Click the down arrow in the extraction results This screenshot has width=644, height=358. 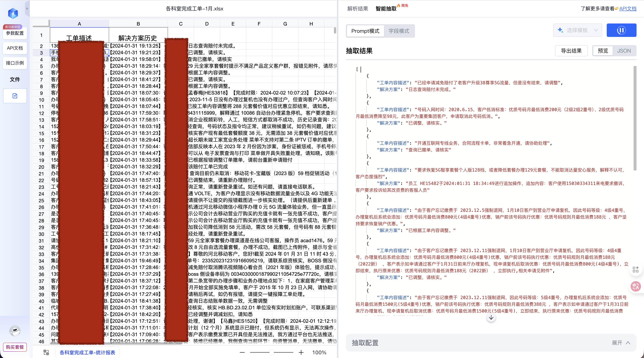click(491, 318)
